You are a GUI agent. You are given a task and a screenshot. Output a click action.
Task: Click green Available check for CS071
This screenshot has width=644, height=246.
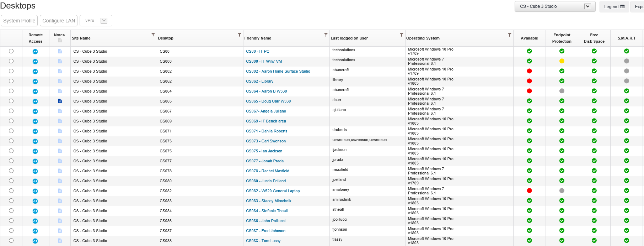point(529,131)
